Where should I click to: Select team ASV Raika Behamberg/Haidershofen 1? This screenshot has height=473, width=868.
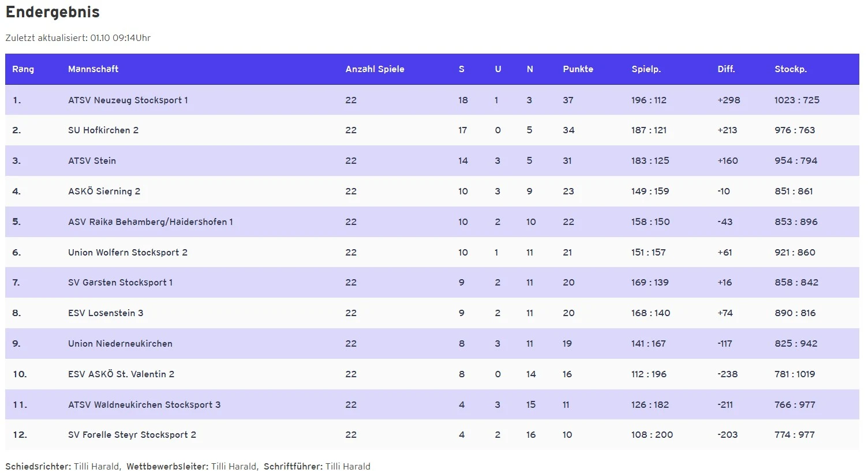tap(151, 222)
